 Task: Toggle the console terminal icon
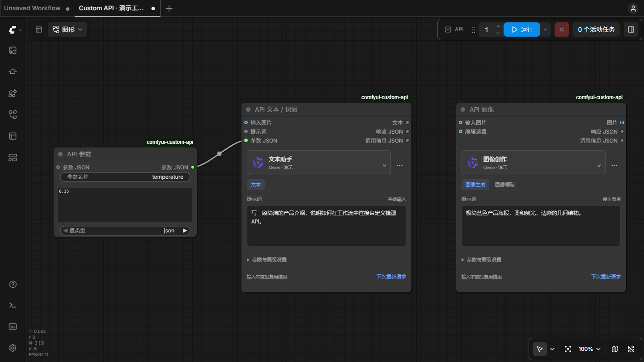(13, 305)
